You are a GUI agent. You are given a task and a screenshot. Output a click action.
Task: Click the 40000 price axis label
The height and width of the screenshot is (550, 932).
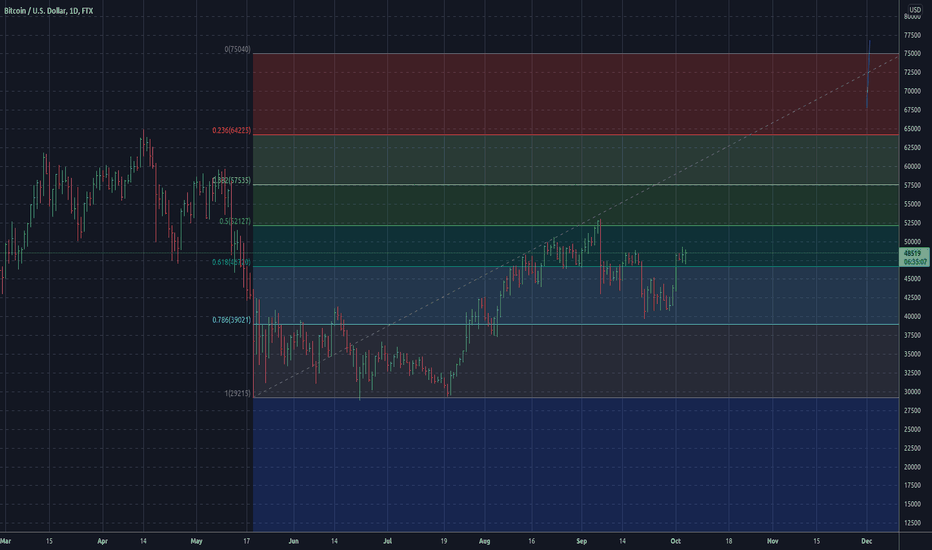coord(912,316)
